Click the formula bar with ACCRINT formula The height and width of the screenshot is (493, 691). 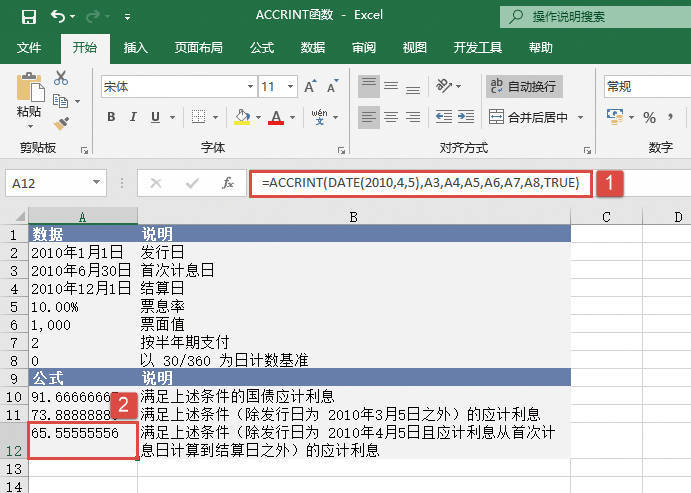pyautogui.click(x=420, y=183)
